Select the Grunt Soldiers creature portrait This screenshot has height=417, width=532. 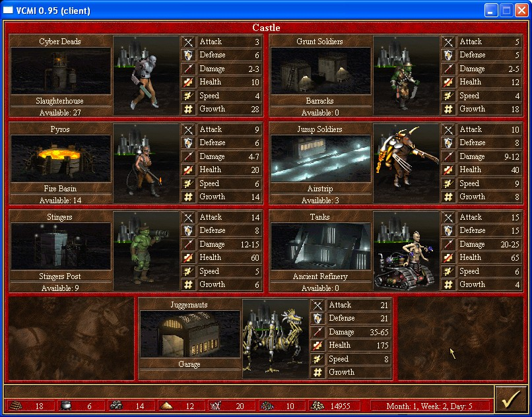406,75
